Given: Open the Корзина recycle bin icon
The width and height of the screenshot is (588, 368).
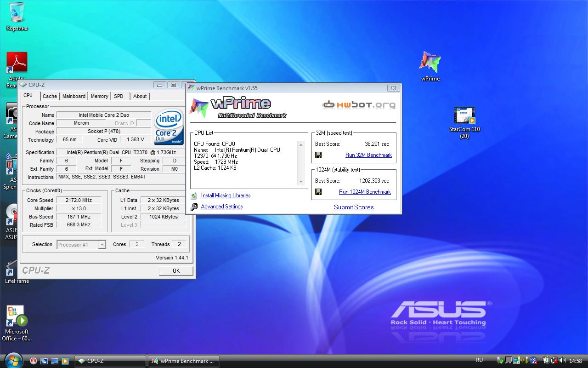Looking at the screenshot, I should click(x=17, y=17).
